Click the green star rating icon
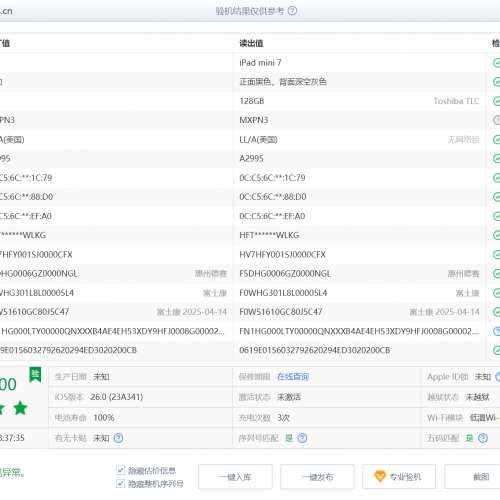This screenshot has width=500, height=500. pos(20,408)
